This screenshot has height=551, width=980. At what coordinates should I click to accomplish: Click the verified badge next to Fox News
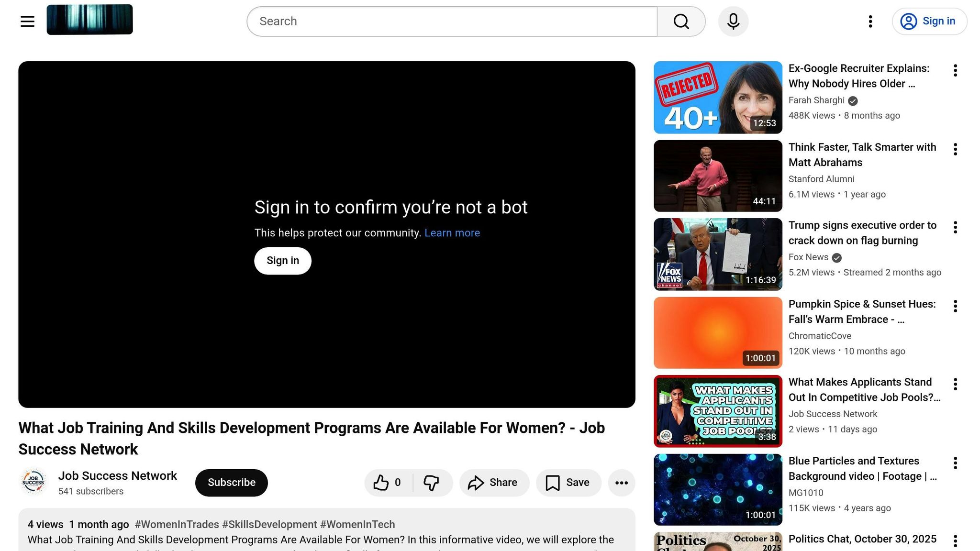pos(836,257)
